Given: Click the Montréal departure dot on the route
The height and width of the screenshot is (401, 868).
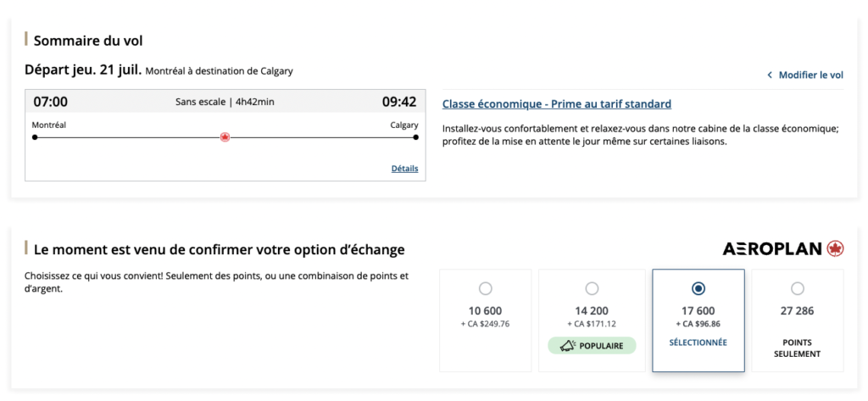Looking at the screenshot, I should pos(35,136).
